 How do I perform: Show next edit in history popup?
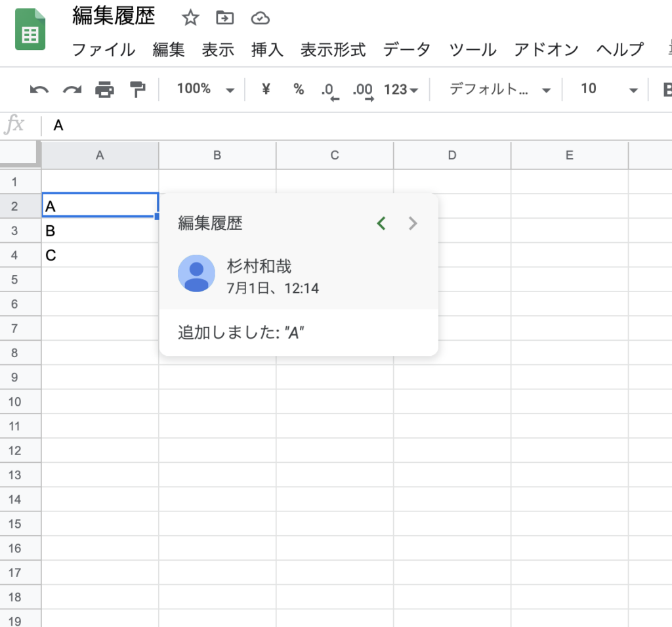pos(413,223)
